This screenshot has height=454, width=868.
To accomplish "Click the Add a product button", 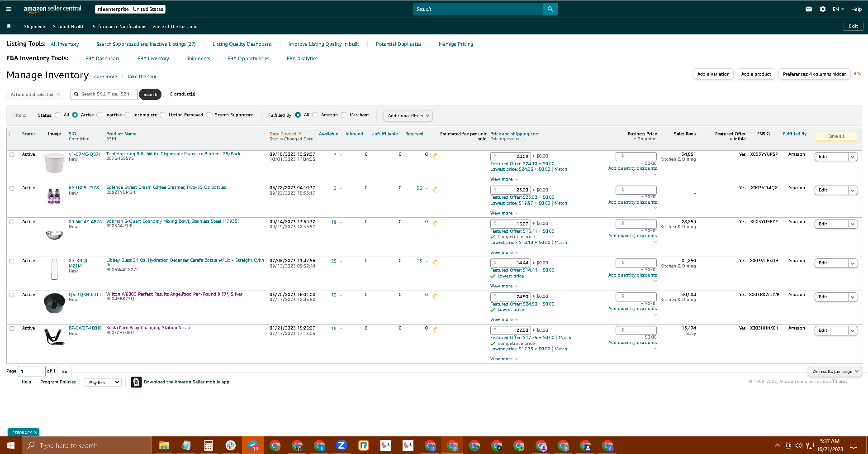I will pos(756,74).
